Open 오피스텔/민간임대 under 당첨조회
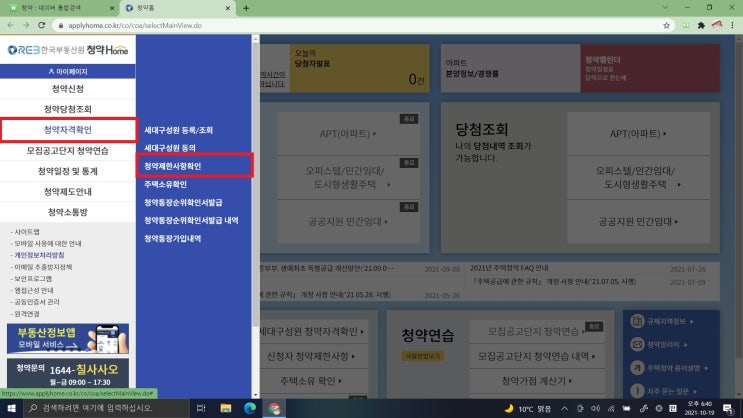This screenshot has width=743, height=418. click(638, 177)
